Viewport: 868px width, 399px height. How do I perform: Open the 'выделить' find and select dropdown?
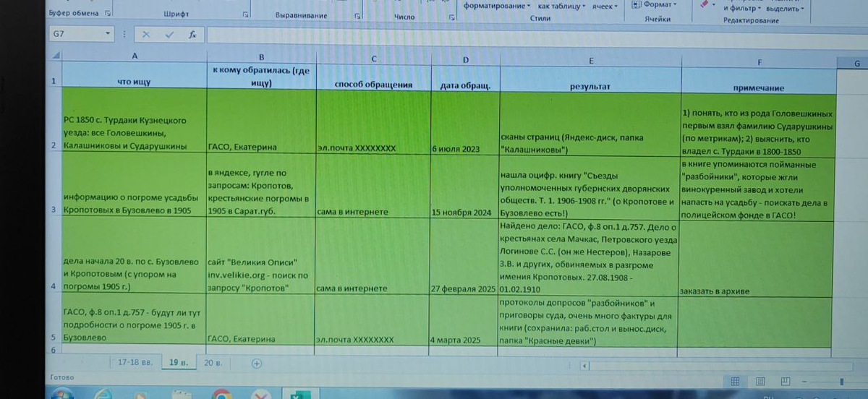[x=784, y=8]
